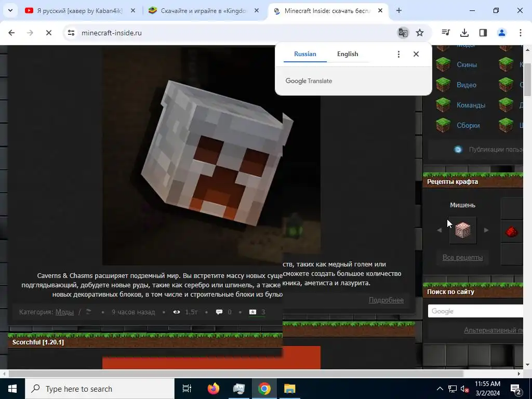
Task: Open the Сборки section
Action: [x=468, y=126]
